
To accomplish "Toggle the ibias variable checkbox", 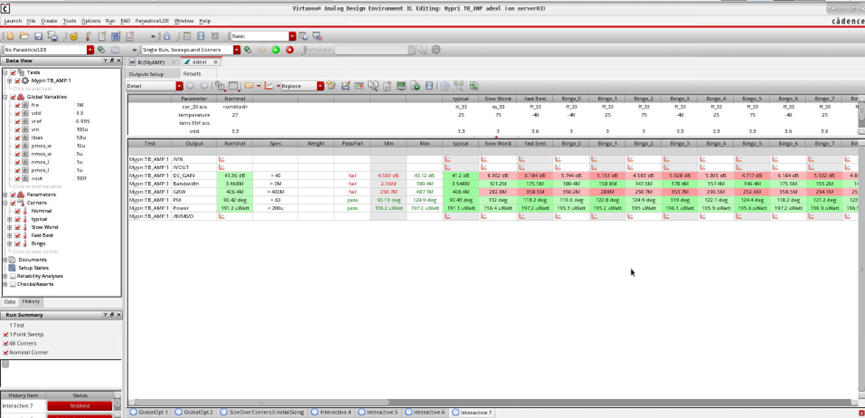I will coord(18,137).
